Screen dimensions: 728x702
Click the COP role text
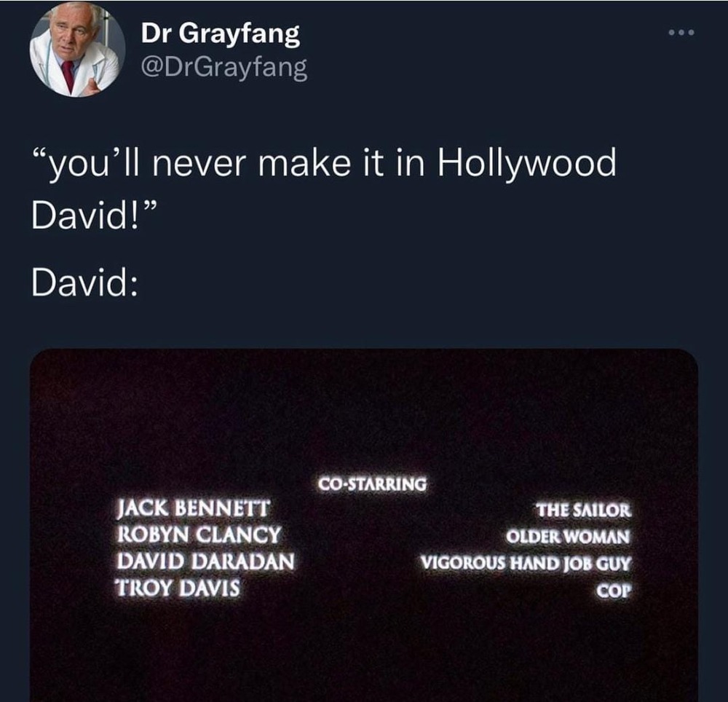pos(614,591)
